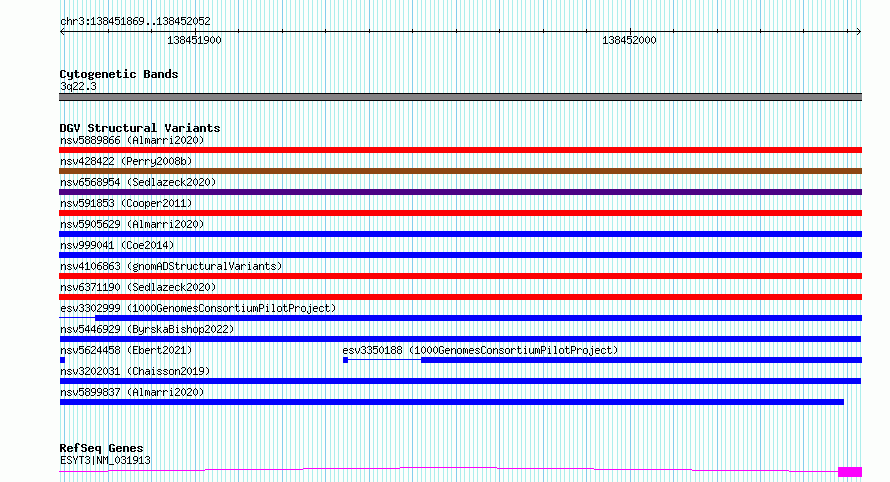Click the blue bar for esv3302999
The image size is (890, 482).
(478, 318)
